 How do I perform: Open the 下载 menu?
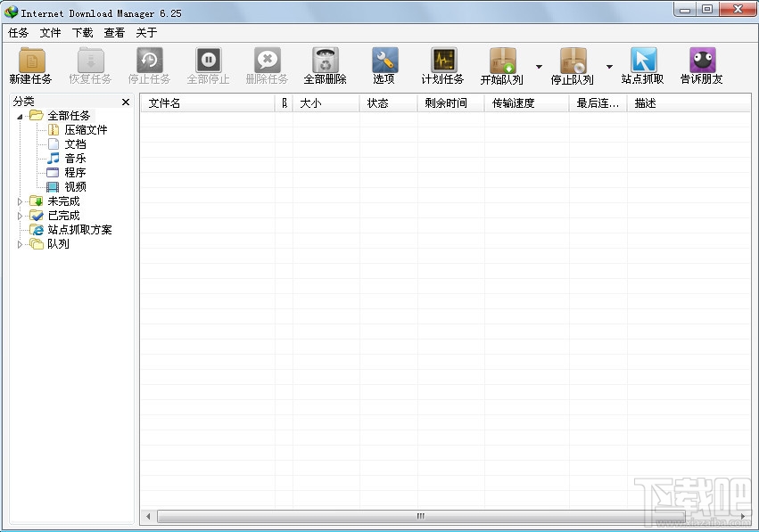[x=83, y=31]
